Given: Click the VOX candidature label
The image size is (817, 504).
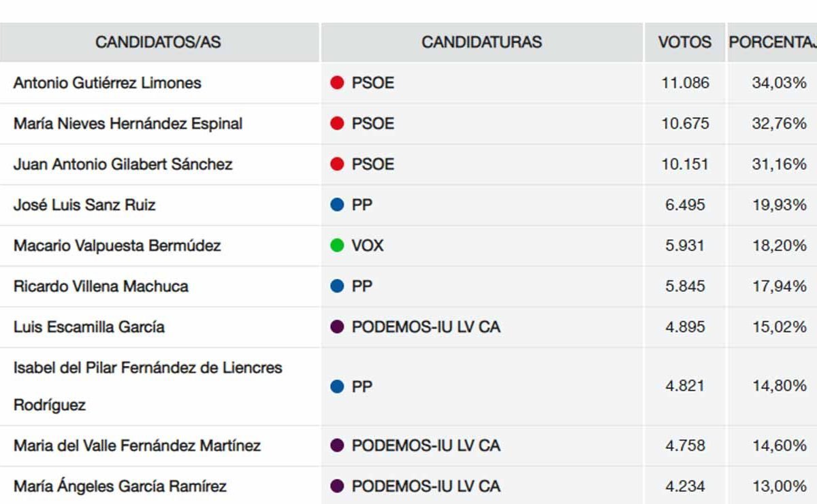Looking at the screenshot, I should [368, 246].
